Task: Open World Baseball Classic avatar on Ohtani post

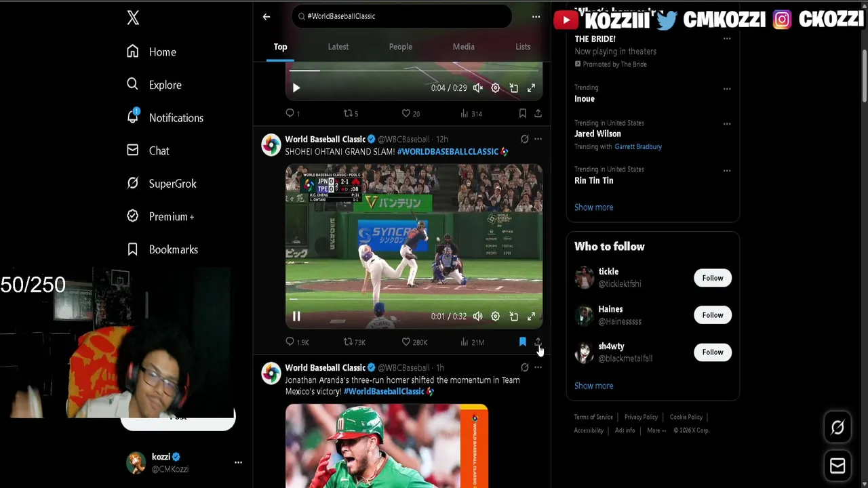Action: click(271, 145)
